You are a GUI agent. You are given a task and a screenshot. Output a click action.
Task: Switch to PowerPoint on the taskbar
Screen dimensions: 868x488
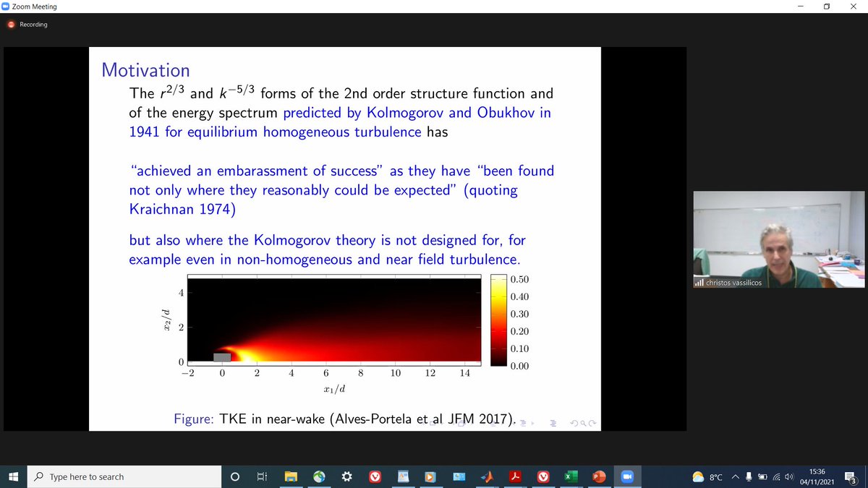coord(599,476)
